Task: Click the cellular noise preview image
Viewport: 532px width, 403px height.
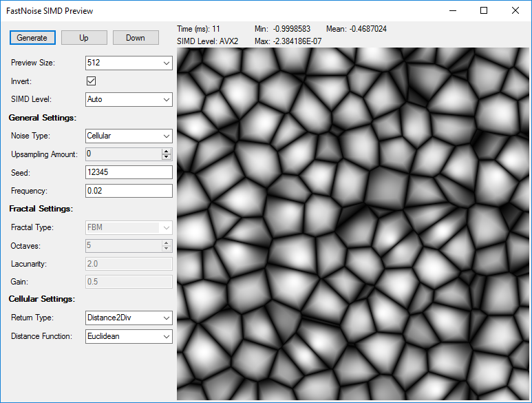Action: pyautogui.click(x=354, y=224)
